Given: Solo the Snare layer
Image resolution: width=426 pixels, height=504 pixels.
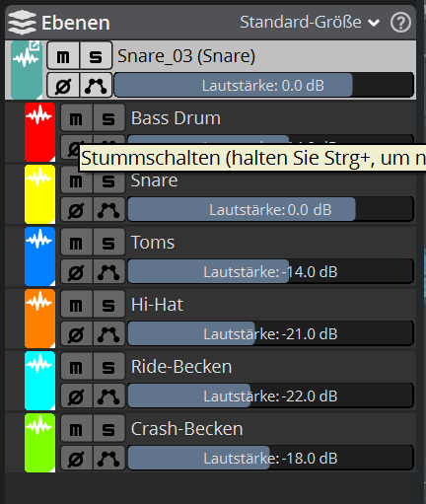Looking at the screenshot, I should tap(108, 180).
